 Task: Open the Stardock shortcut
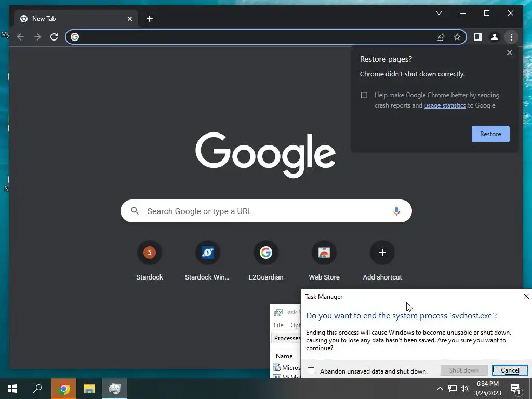click(150, 261)
